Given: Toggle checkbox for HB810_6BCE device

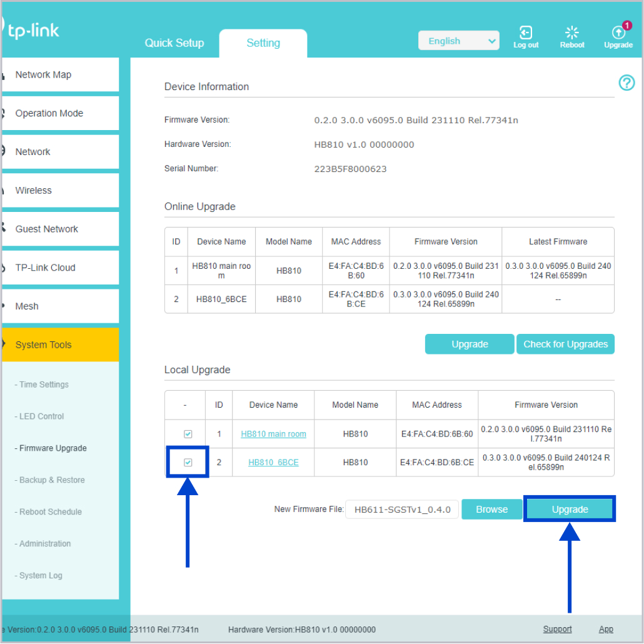Looking at the screenshot, I should [188, 463].
